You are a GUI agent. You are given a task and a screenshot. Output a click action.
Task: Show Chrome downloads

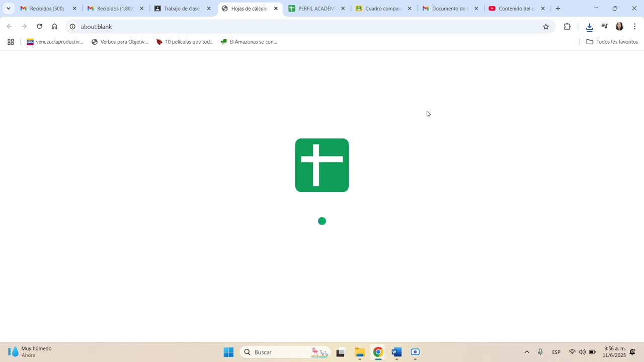point(589,27)
